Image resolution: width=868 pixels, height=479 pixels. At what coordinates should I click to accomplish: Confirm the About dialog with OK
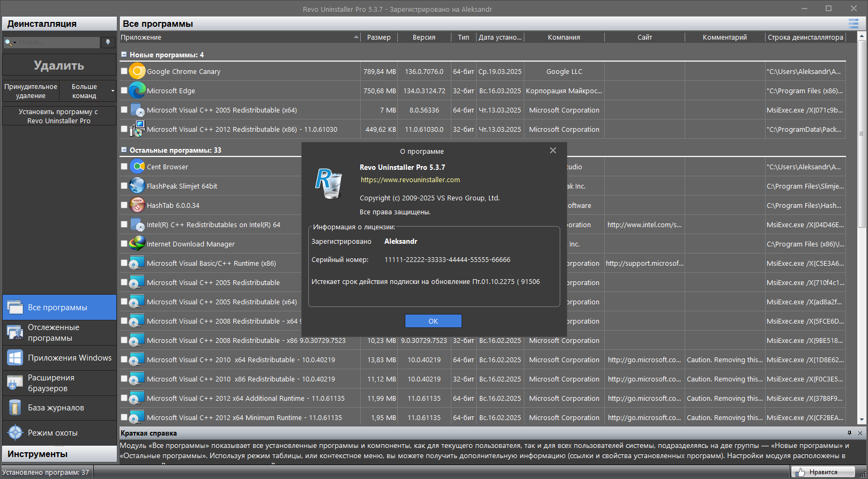(x=433, y=321)
